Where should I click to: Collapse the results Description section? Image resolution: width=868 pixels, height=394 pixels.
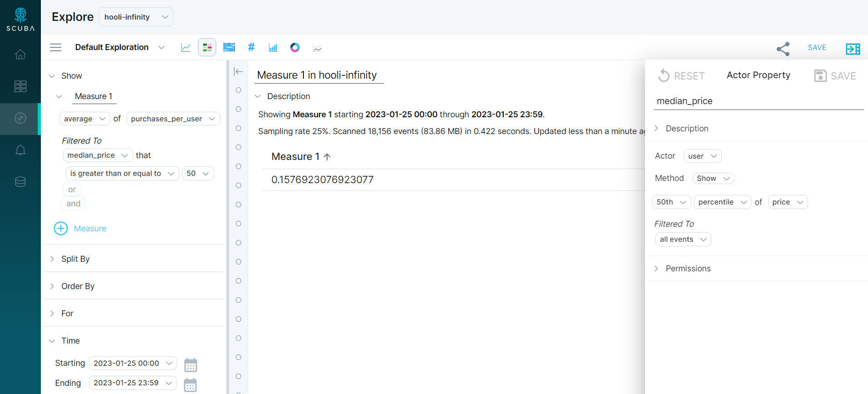click(x=258, y=96)
